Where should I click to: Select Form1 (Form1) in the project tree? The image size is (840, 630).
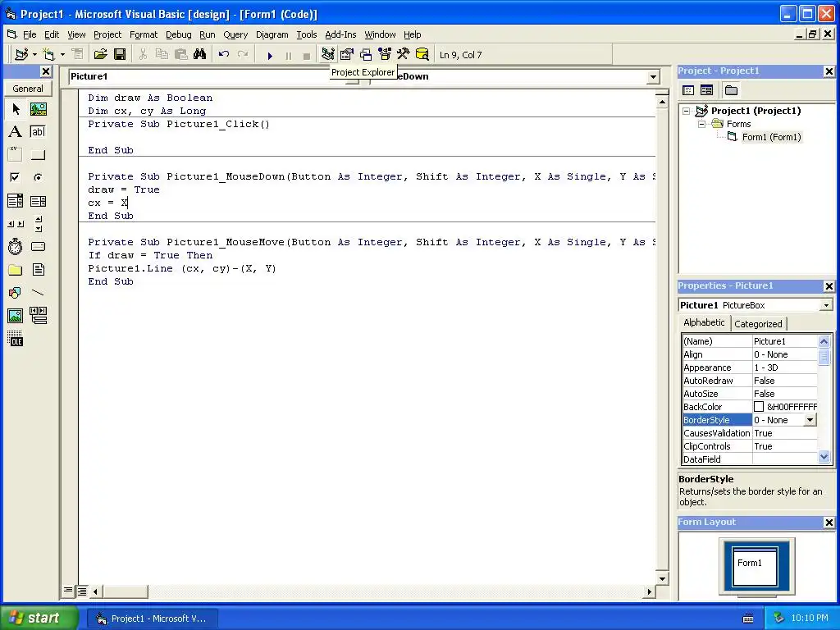coord(771,137)
